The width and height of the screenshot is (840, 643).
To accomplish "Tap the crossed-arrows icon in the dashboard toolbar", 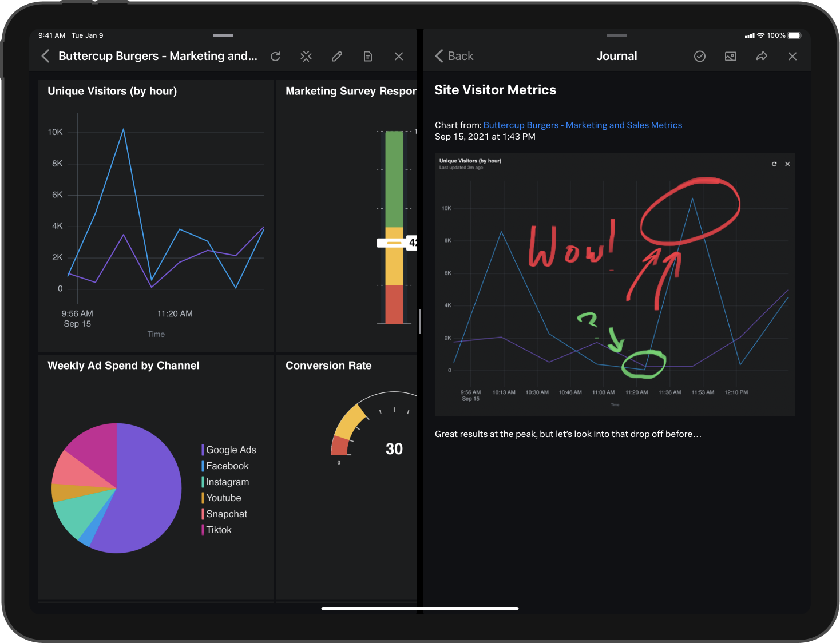I will [x=306, y=56].
